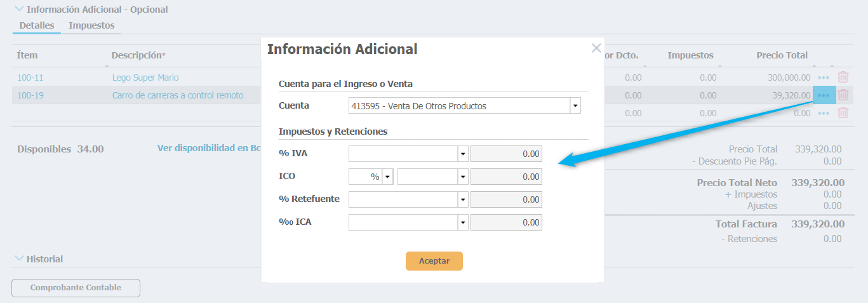Open the % IVA dropdown

pyautogui.click(x=463, y=154)
